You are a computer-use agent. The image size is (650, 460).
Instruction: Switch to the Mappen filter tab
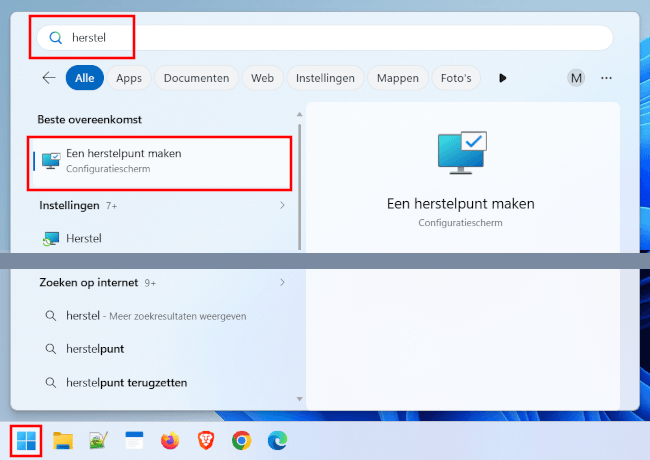point(398,78)
